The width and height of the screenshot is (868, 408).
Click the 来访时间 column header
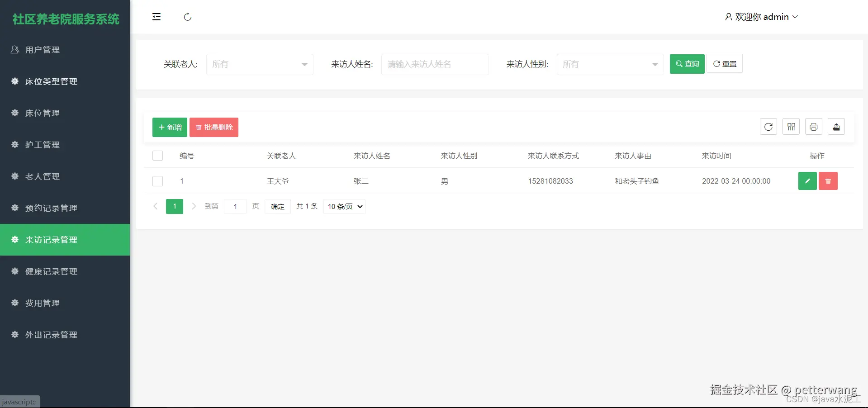tap(716, 156)
